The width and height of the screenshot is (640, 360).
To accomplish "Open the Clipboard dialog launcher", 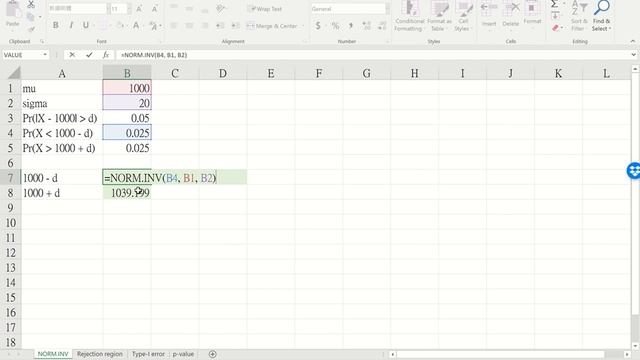I will pyautogui.click(x=42, y=41).
